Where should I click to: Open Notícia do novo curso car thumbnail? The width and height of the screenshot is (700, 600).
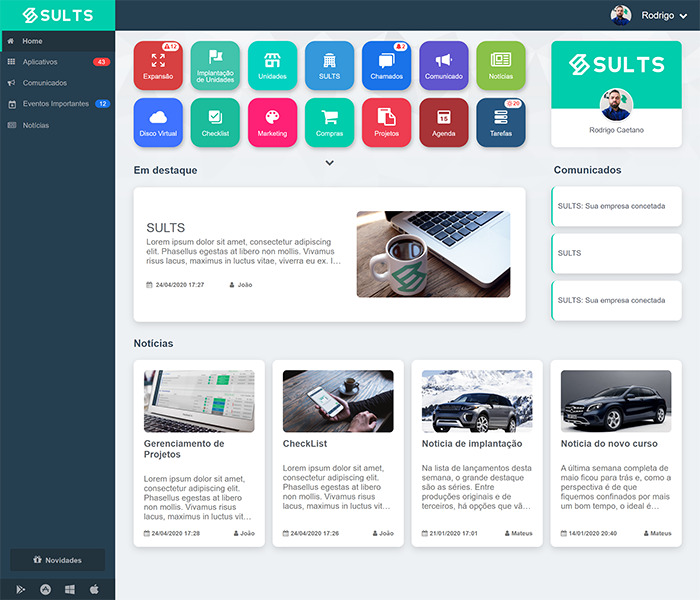pos(616,401)
